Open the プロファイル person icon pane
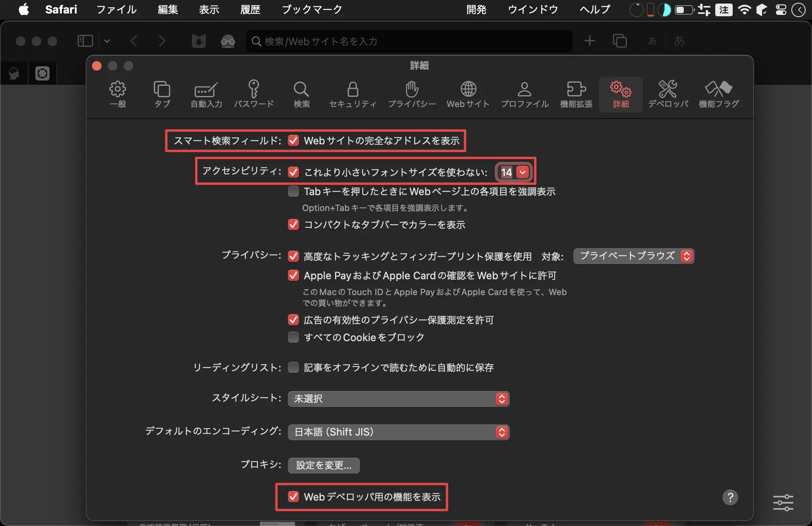812x526 pixels. pyautogui.click(x=525, y=94)
